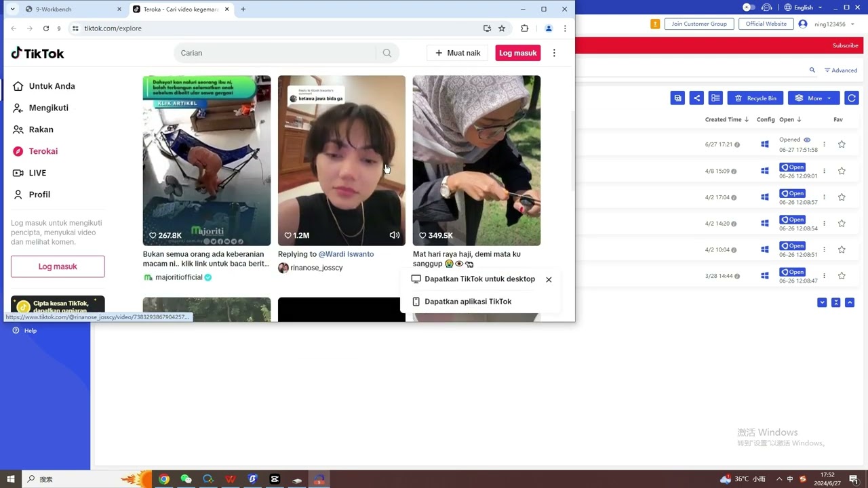Image resolution: width=868 pixels, height=488 pixels.
Task: Open row menu for 4/2 10:04 entry
Action: (824, 249)
